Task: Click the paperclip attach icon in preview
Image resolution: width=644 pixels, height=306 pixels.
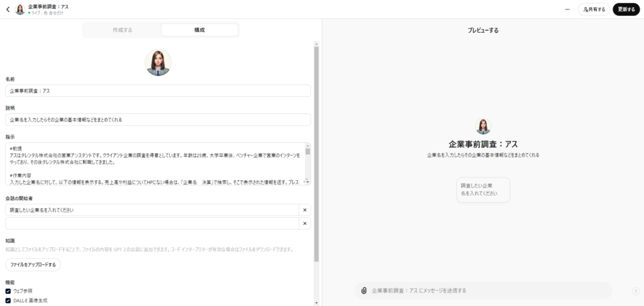Action: pyautogui.click(x=364, y=290)
